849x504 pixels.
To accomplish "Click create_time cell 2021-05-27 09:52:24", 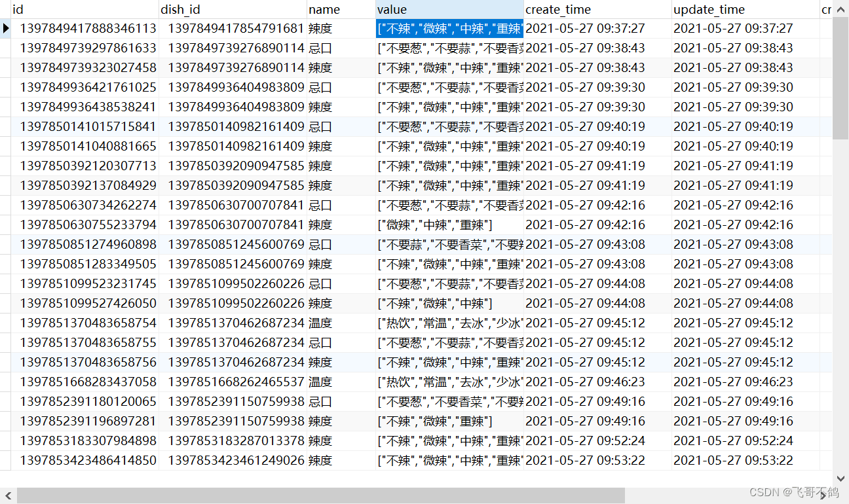I will coord(597,441).
